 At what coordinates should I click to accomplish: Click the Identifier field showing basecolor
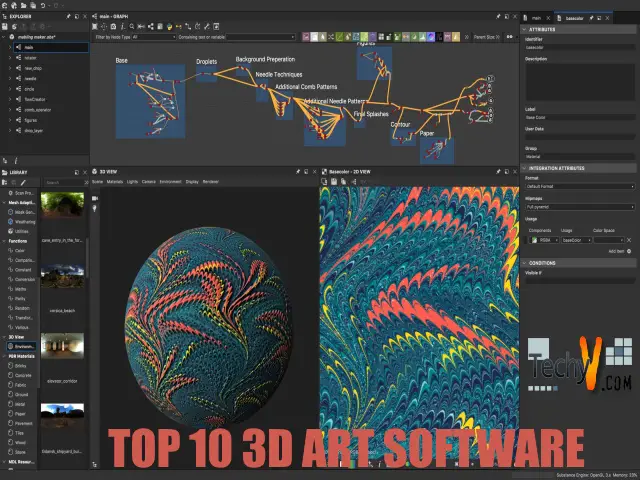(580, 47)
